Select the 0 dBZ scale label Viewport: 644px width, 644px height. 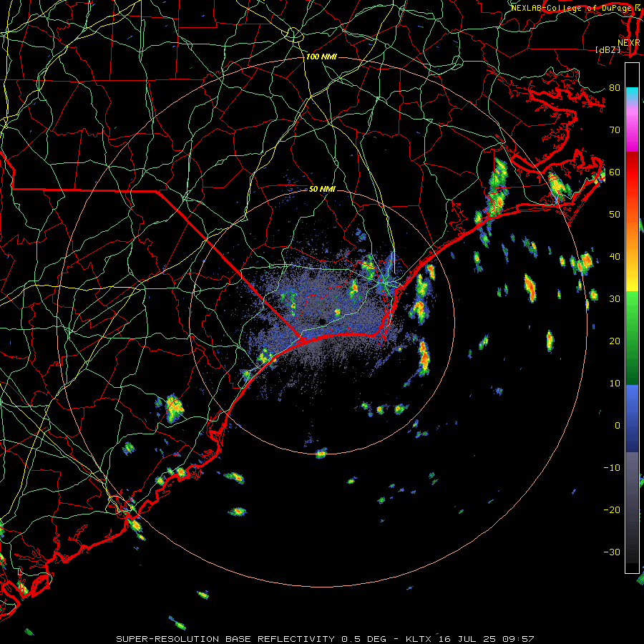tap(618, 426)
